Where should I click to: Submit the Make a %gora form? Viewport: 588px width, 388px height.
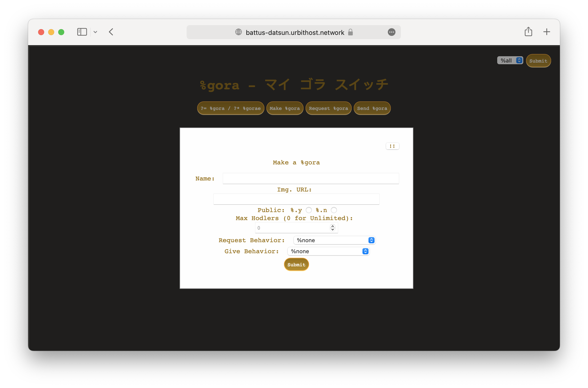296,265
